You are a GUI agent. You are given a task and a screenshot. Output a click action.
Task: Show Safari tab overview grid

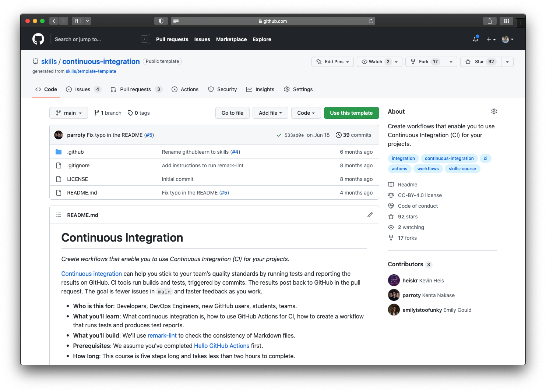pyautogui.click(x=507, y=21)
